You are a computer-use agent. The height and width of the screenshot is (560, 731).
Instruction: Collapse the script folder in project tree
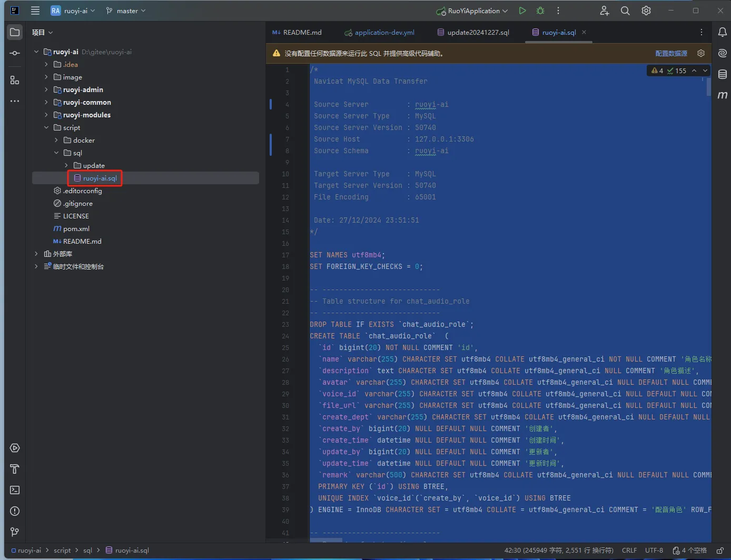pos(46,127)
